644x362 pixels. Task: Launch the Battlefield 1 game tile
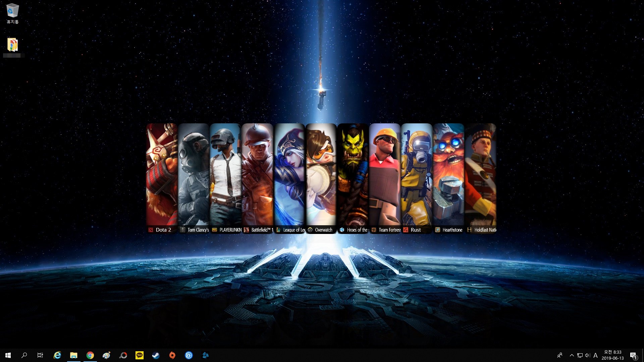click(x=257, y=178)
